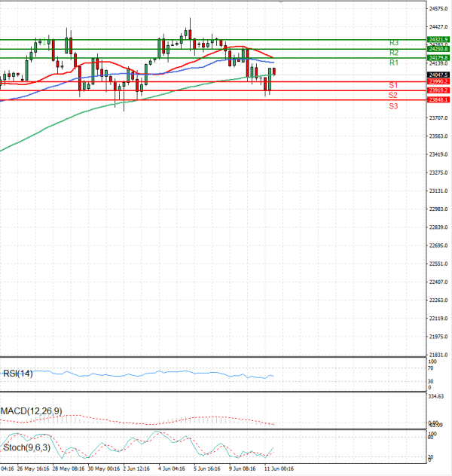This screenshot has width=452, height=476.
Task: Click the 22983.0 price axis label
Action: coord(438,209)
